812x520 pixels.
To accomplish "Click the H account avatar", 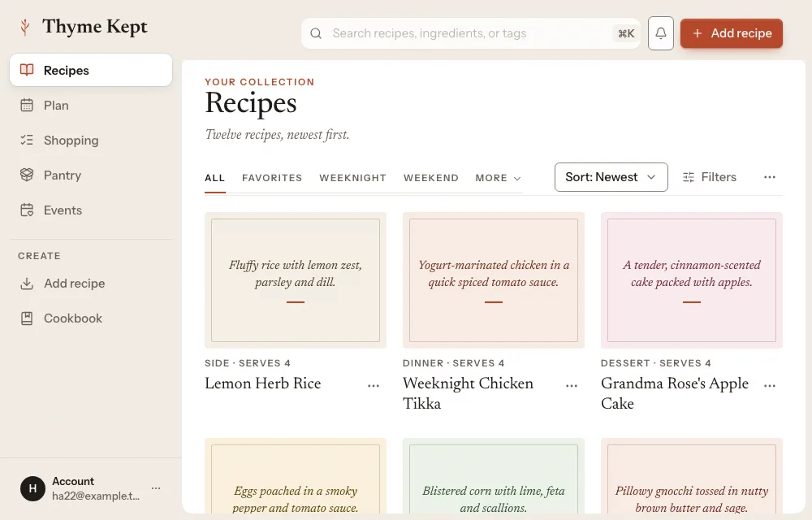I will point(32,488).
